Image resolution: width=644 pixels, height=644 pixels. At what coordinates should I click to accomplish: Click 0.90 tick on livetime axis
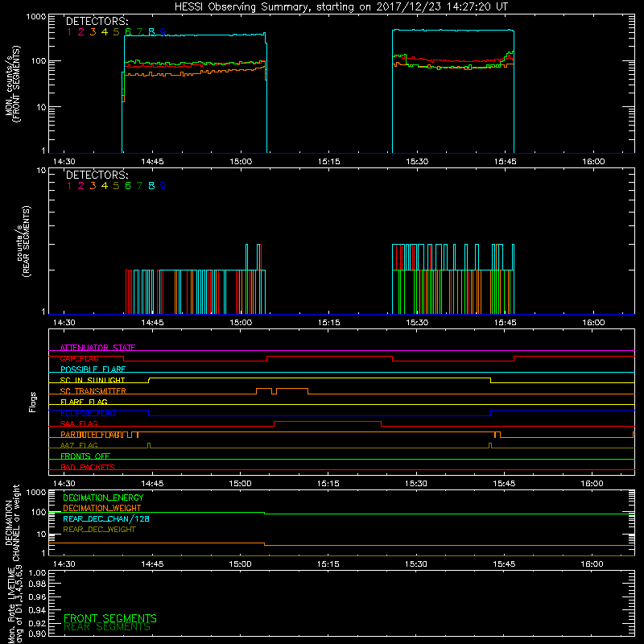coord(37,634)
